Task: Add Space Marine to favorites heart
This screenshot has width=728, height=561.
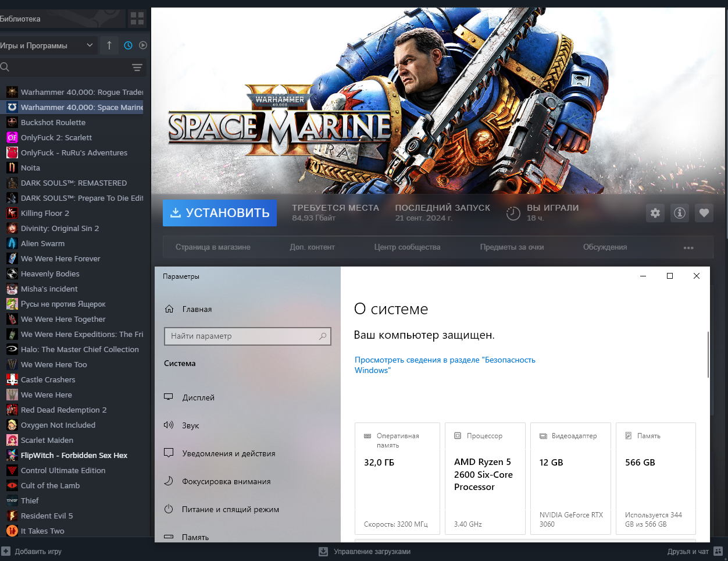Action: [x=704, y=213]
